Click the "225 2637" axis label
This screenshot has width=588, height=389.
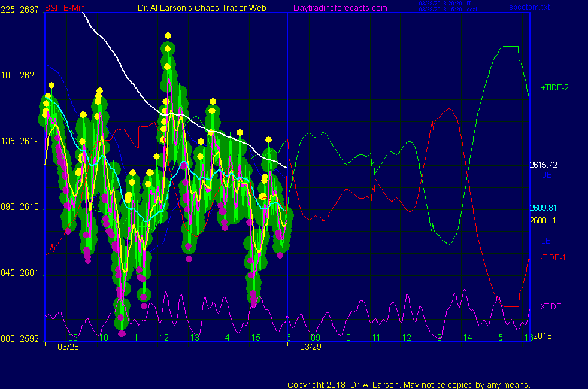pos(20,10)
